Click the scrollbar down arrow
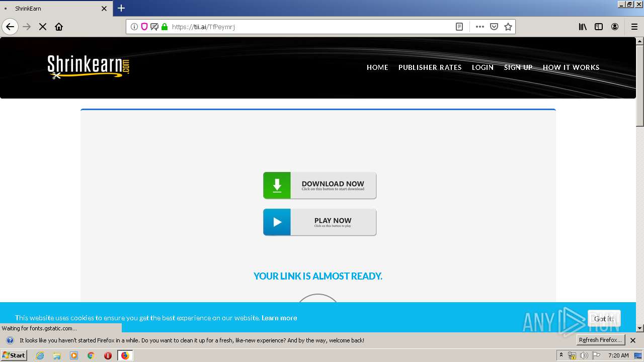This screenshot has width=644, height=362. click(x=640, y=328)
